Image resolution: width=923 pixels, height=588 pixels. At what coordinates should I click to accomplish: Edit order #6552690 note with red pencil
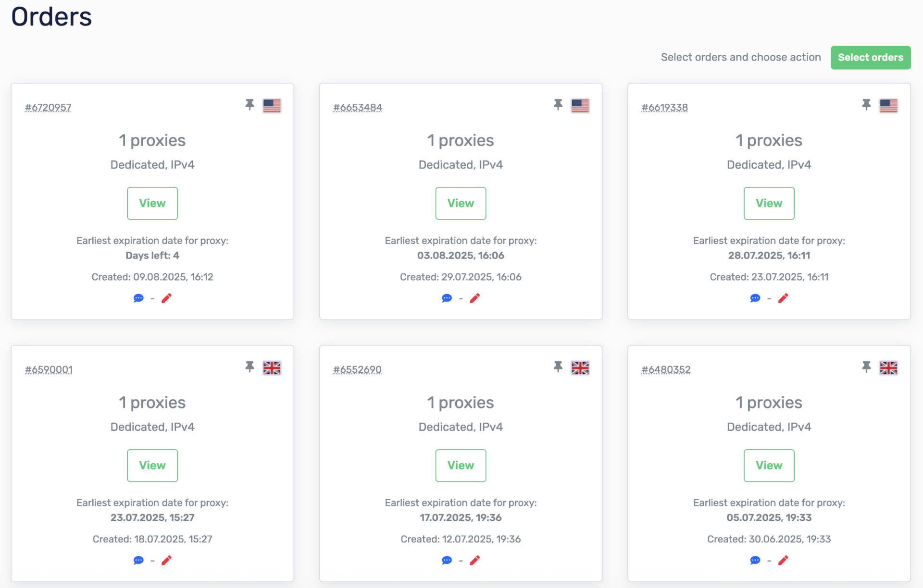(x=475, y=560)
